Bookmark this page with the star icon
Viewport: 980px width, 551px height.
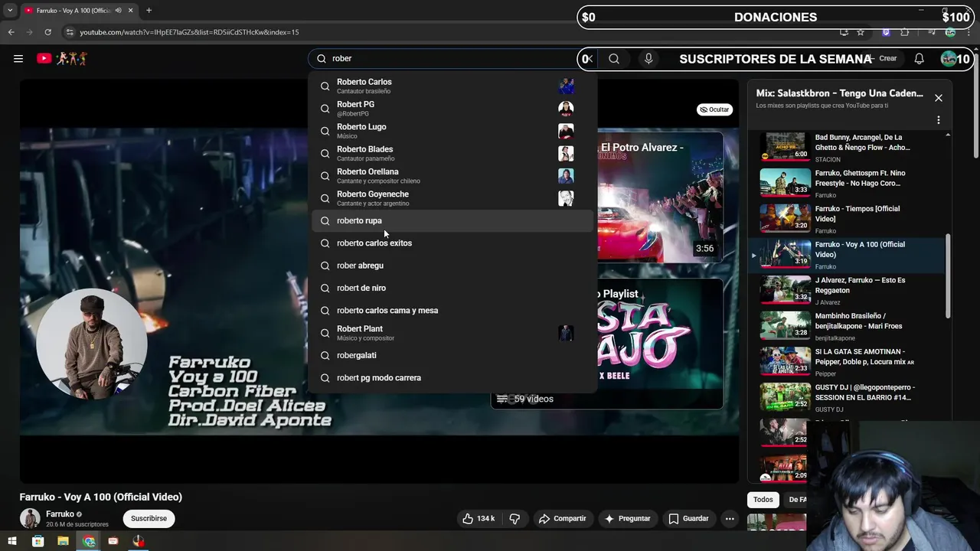(861, 32)
